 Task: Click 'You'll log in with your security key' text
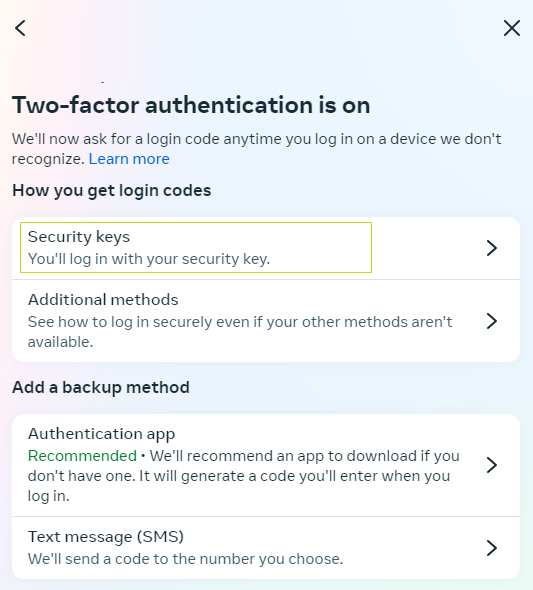[149, 259]
